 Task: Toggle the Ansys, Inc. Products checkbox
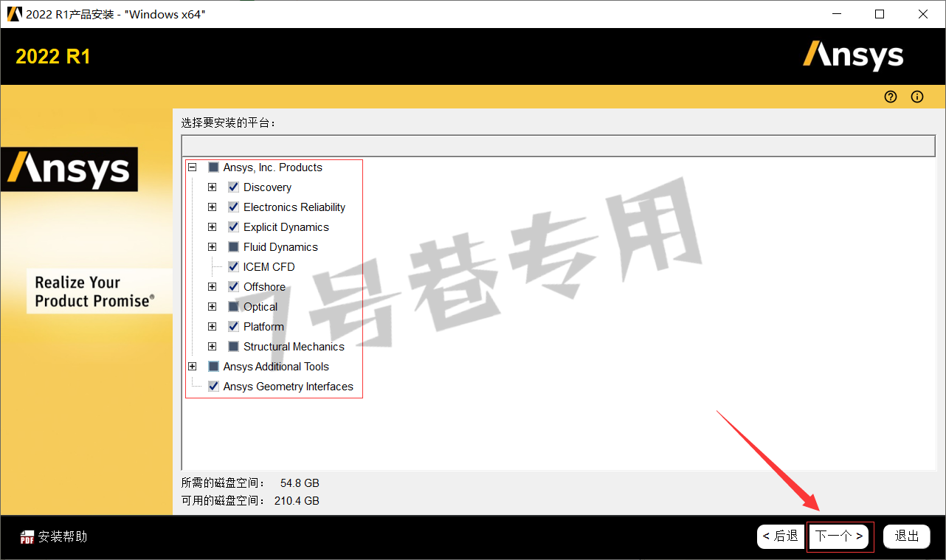(x=213, y=167)
